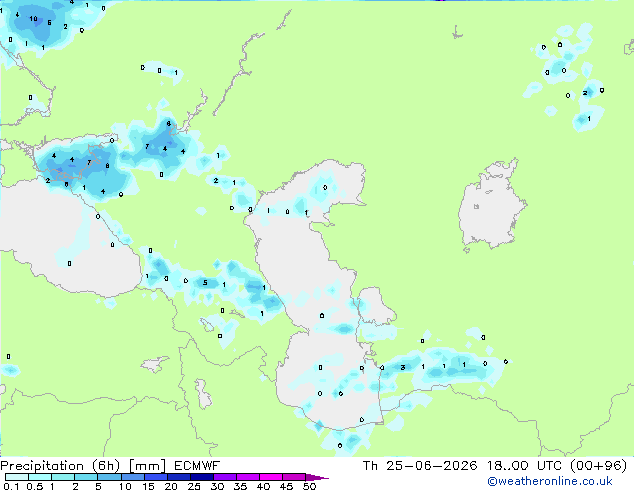The width and height of the screenshot is (634, 490).
Task: Select the 10–15 mm legend swatch
Action: [x=132, y=477]
